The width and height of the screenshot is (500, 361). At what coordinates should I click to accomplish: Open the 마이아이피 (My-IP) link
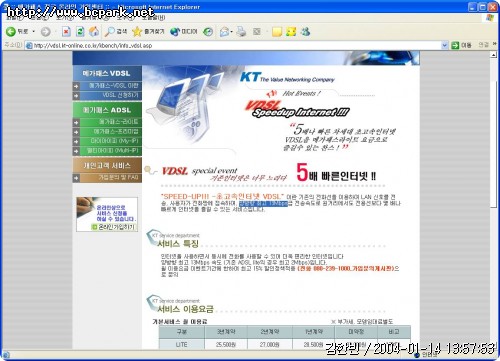coord(115,141)
